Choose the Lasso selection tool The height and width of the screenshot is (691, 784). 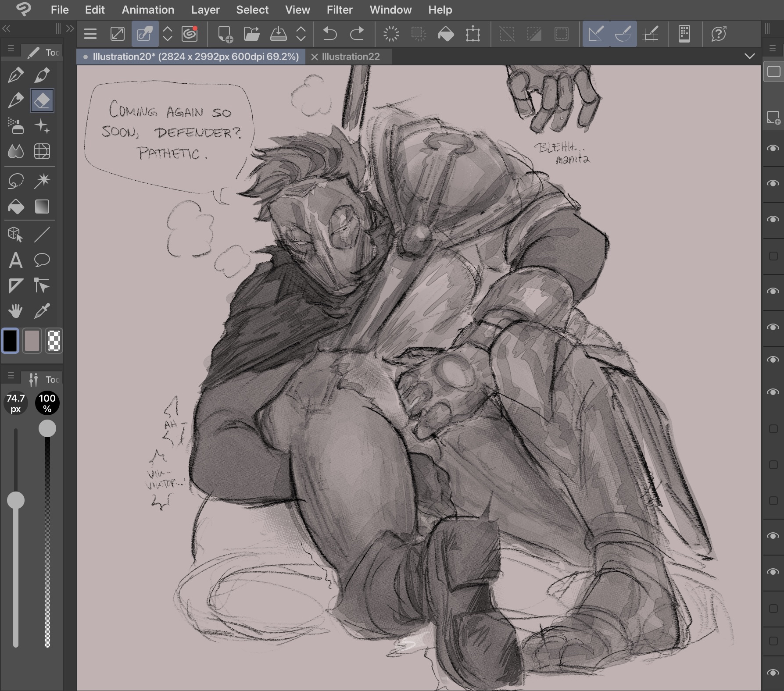pos(16,181)
